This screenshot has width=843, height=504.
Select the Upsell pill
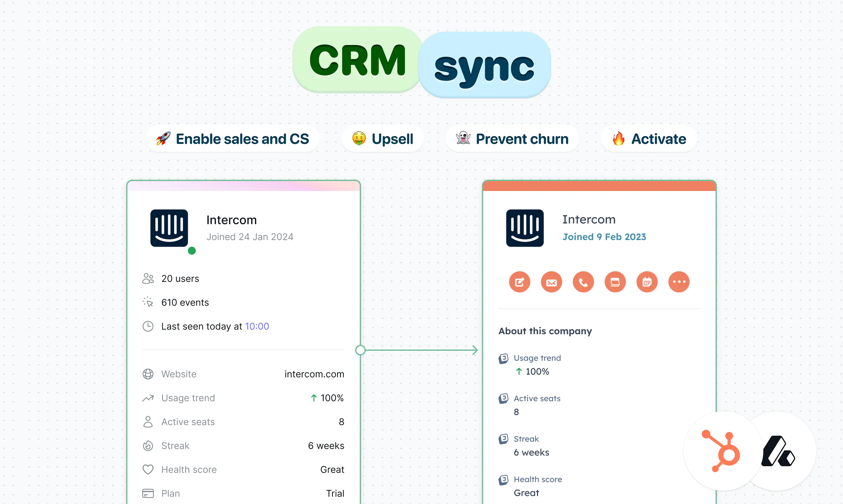click(x=383, y=139)
